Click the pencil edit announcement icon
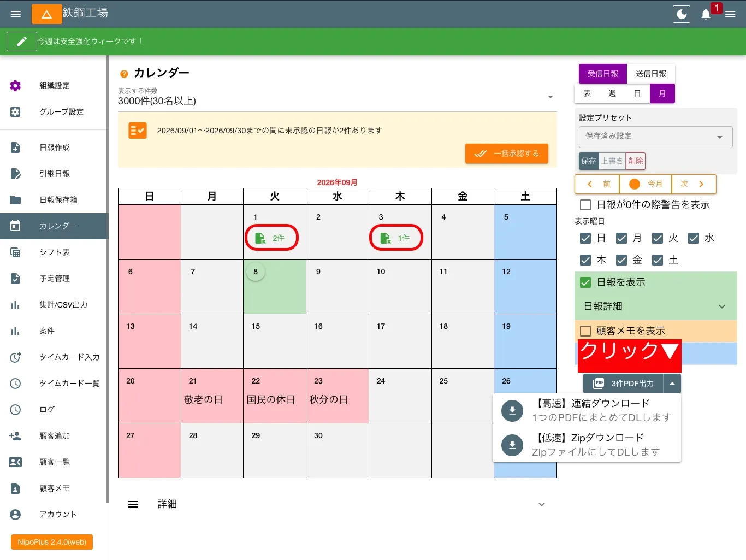 [21, 42]
